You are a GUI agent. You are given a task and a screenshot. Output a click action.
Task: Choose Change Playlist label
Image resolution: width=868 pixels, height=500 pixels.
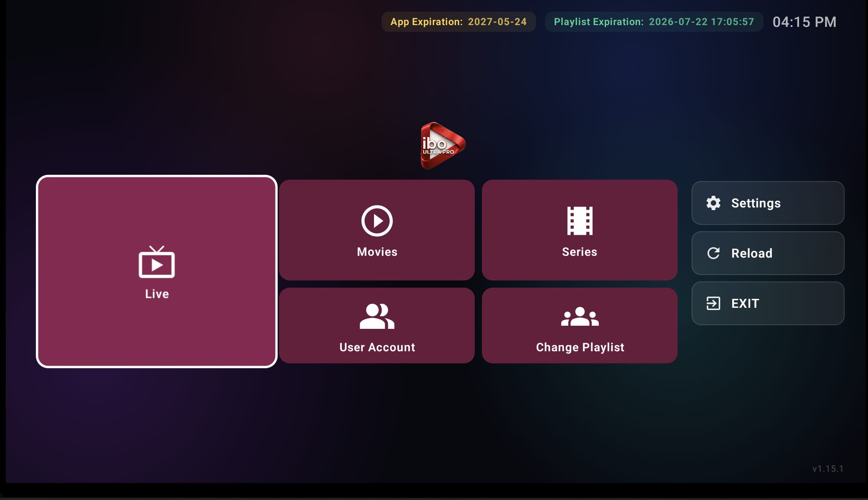[x=580, y=347]
